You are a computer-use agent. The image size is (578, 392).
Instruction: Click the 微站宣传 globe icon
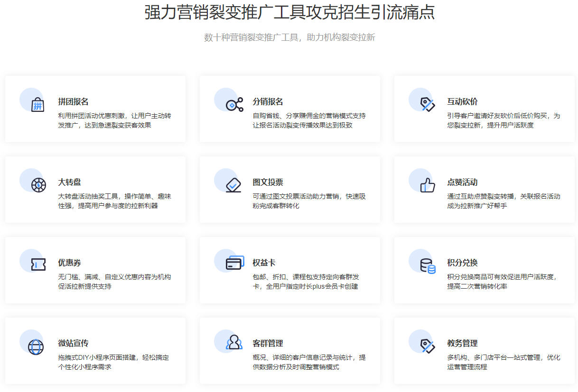[x=36, y=346]
